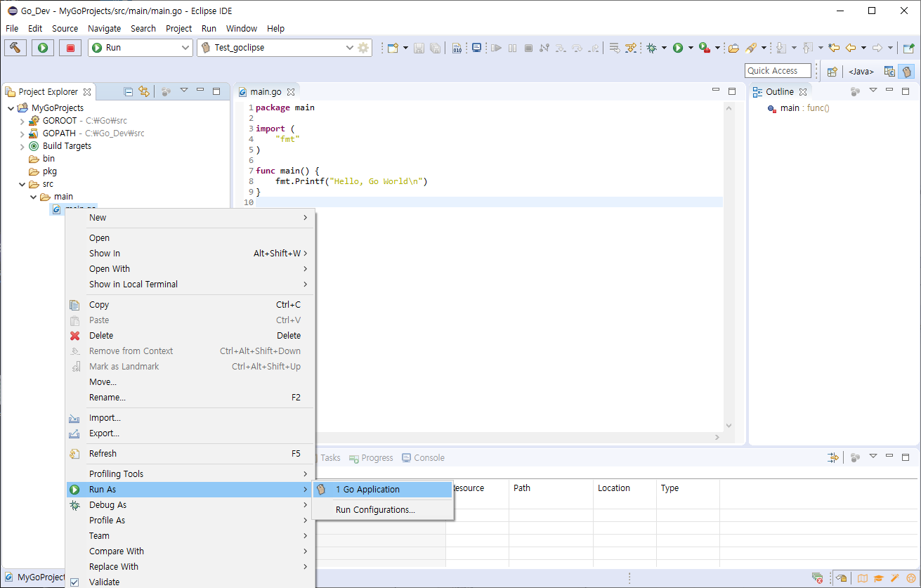
Task: Click the green bug Debug icon
Action: pos(652,48)
